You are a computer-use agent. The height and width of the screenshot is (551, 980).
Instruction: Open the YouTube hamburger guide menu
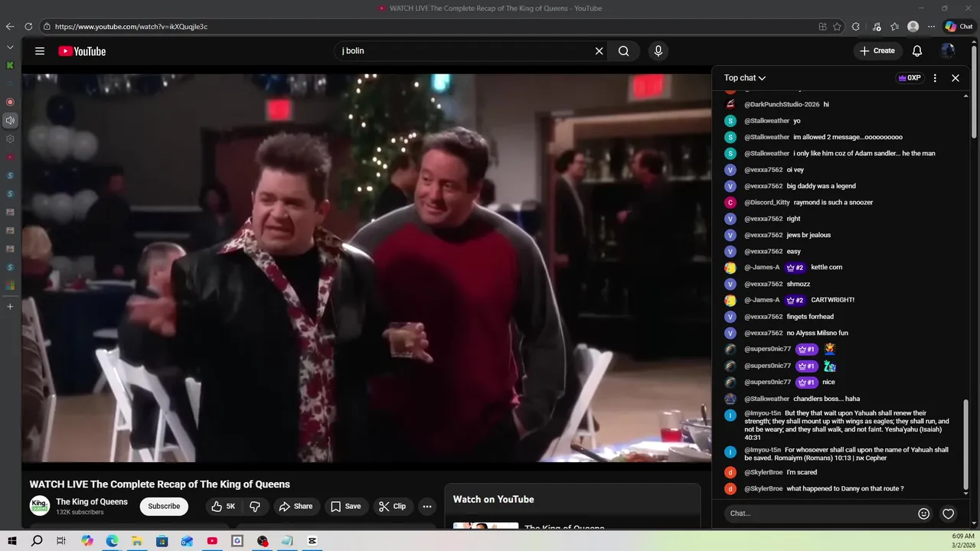pyautogui.click(x=40, y=51)
